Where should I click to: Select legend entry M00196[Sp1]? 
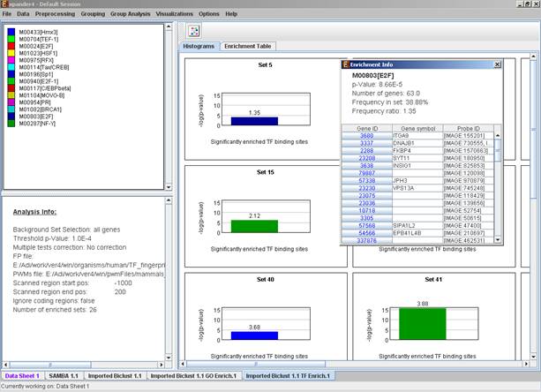coord(36,74)
